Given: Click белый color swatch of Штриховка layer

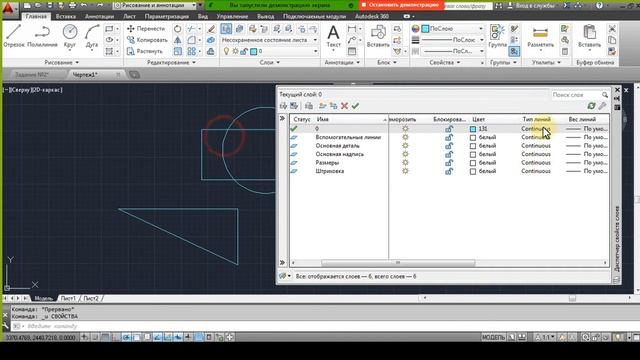Looking at the screenshot, I should (x=473, y=171).
